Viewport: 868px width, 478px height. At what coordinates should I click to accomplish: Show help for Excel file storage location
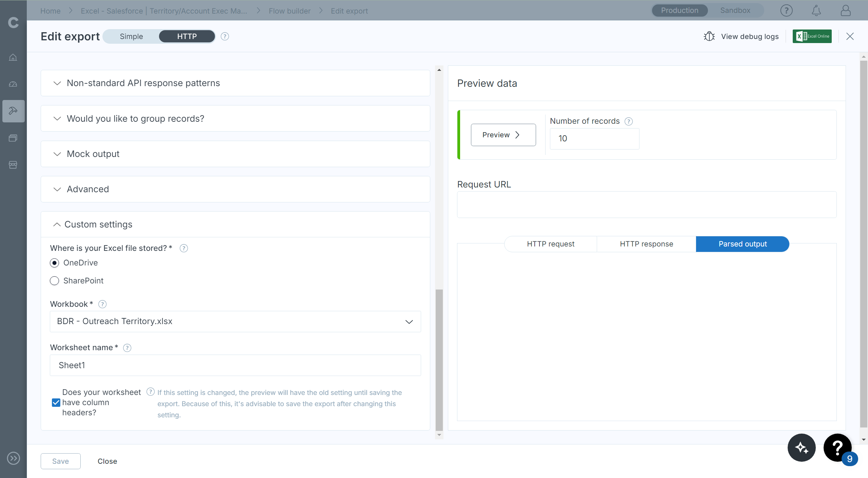[x=183, y=248]
